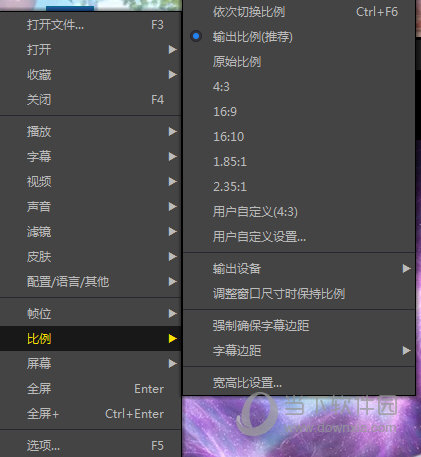Expand the 滤镜 submenu arrow

click(x=172, y=232)
